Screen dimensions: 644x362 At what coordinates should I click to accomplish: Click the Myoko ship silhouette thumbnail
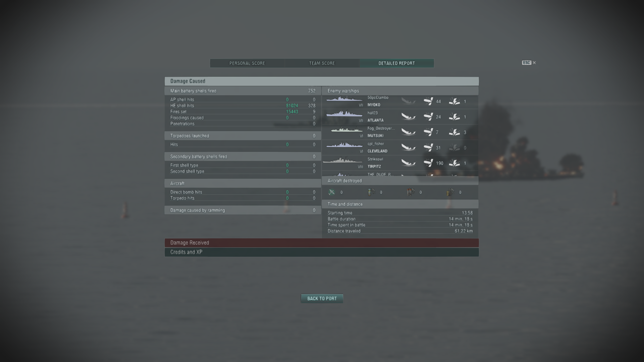344,99
